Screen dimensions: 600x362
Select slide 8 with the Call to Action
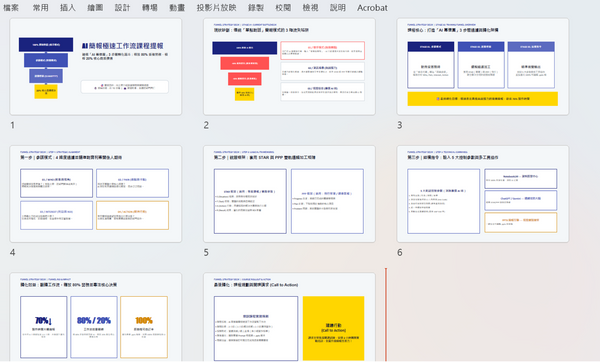tap(289, 317)
